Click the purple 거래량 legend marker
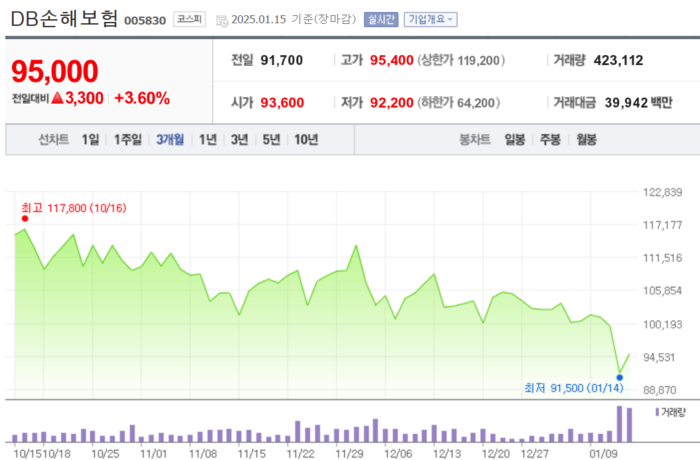 click(657, 412)
